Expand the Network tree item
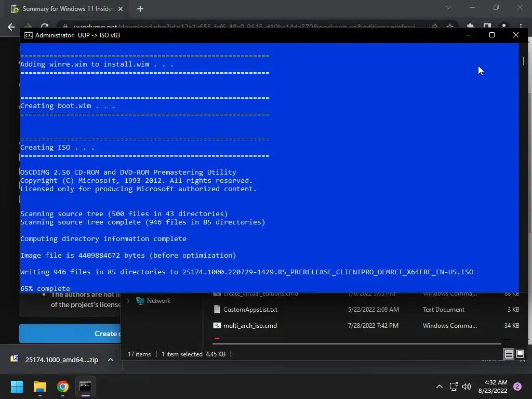The width and height of the screenshot is (532, 399). pyautogui.click(x=128, y=301)
